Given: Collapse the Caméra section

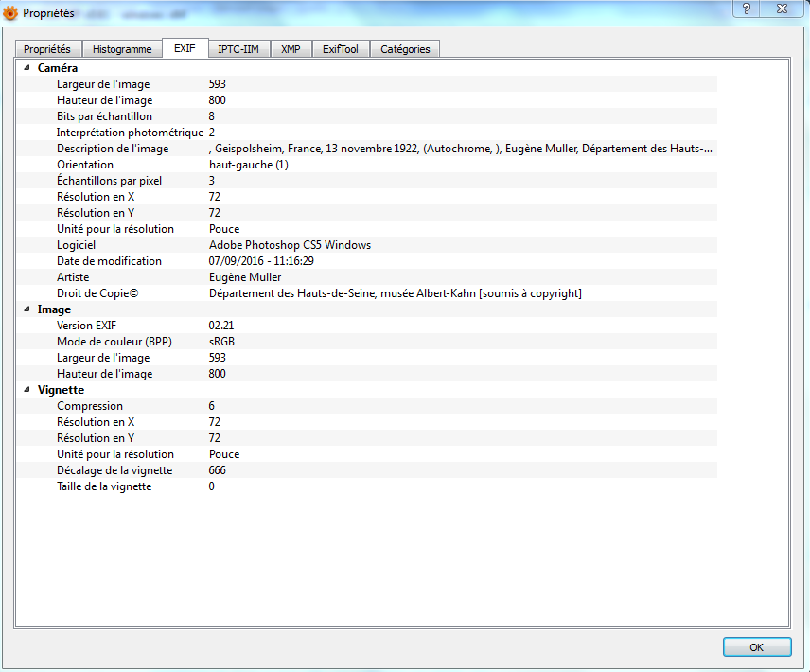Looking at the screenshot, I should coord(26,68).
